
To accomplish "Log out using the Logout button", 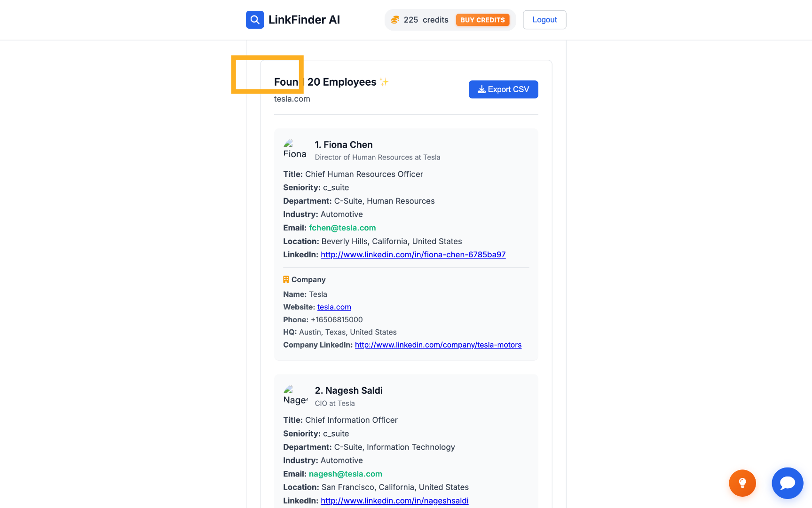I will pos(544,20).
